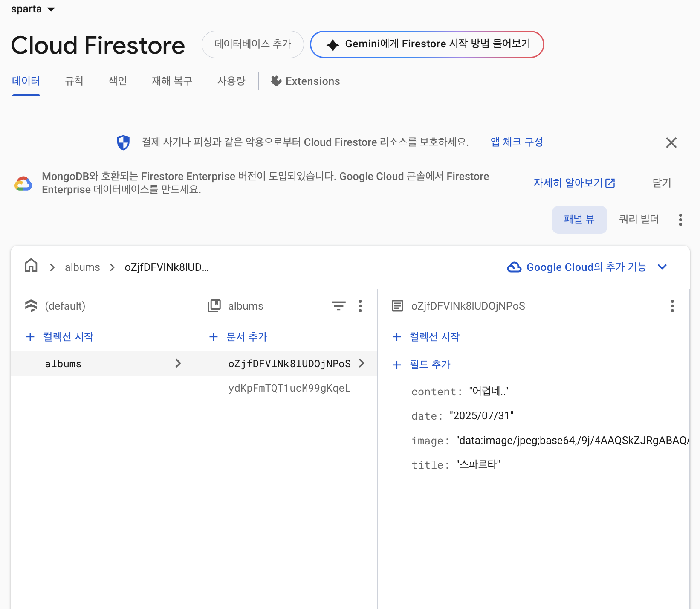This screenshot has height=609, width=700.
Task: Open the sparta project dropdown
Action: pos(33,9)
